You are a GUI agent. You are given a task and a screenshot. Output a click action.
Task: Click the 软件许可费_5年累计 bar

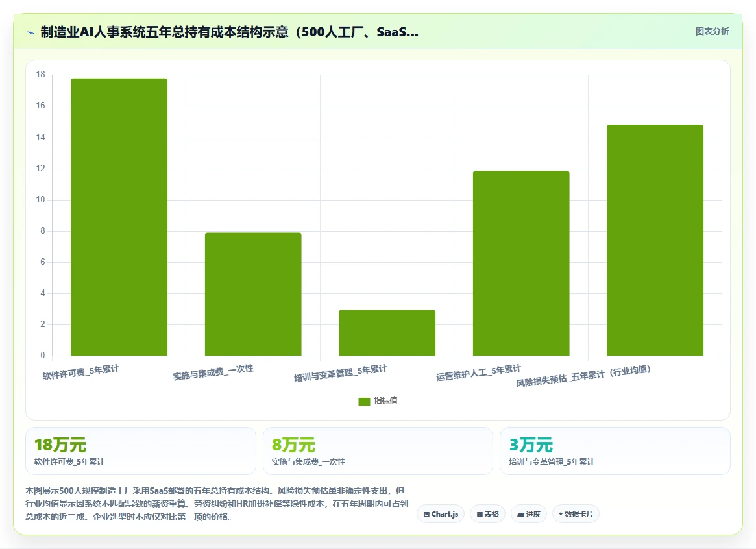[x=119, y=217]
